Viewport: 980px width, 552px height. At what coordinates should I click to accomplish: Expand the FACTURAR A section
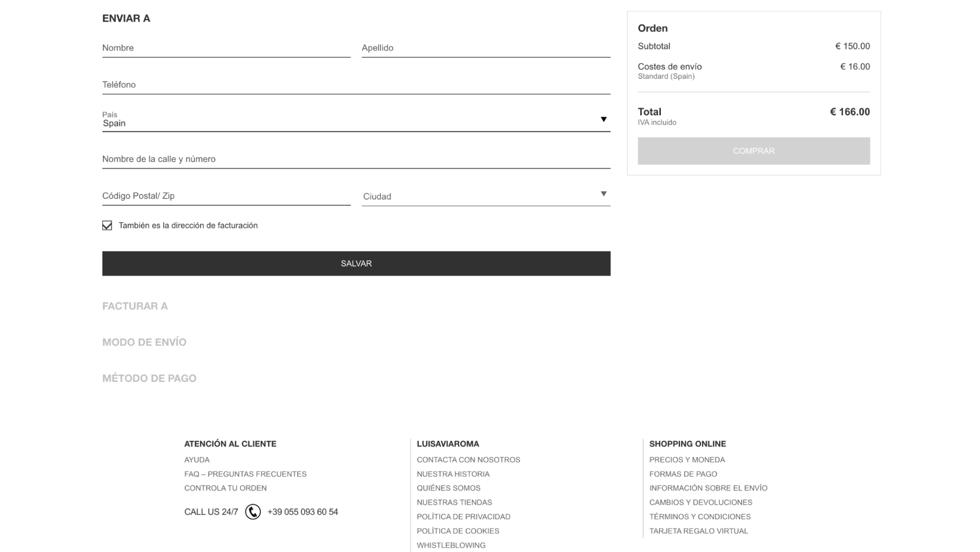coord(135,306)
